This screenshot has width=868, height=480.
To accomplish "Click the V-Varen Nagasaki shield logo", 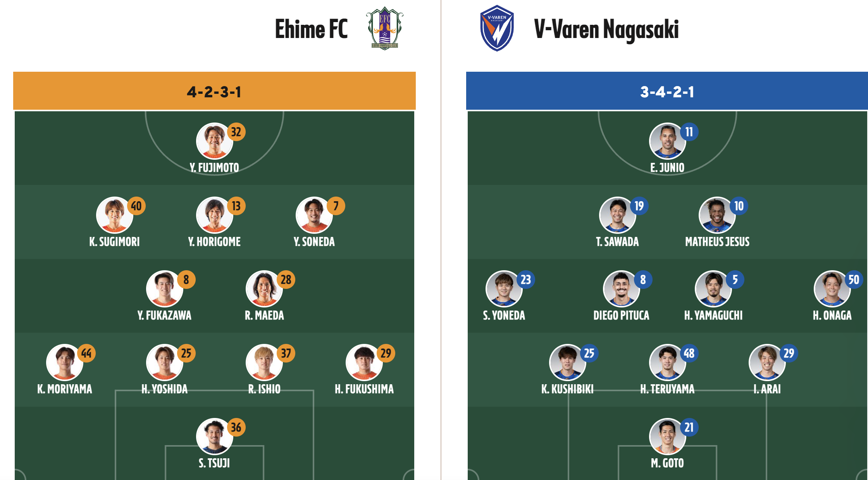I will (497, 28).
